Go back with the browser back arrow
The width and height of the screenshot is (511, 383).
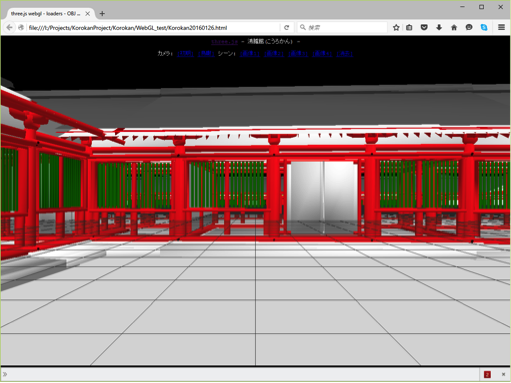(9, 27)
